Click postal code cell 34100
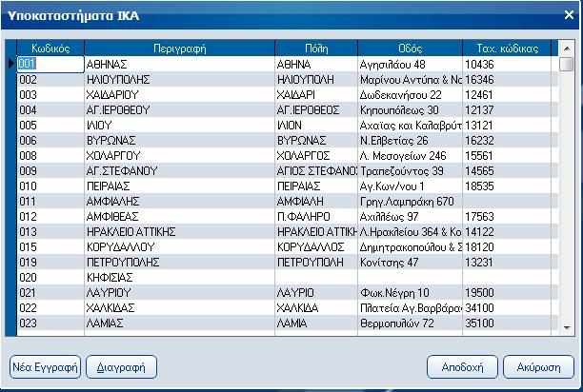Image resolution: width=583 pixels, height=392 pixels. [x=507, y=307]
